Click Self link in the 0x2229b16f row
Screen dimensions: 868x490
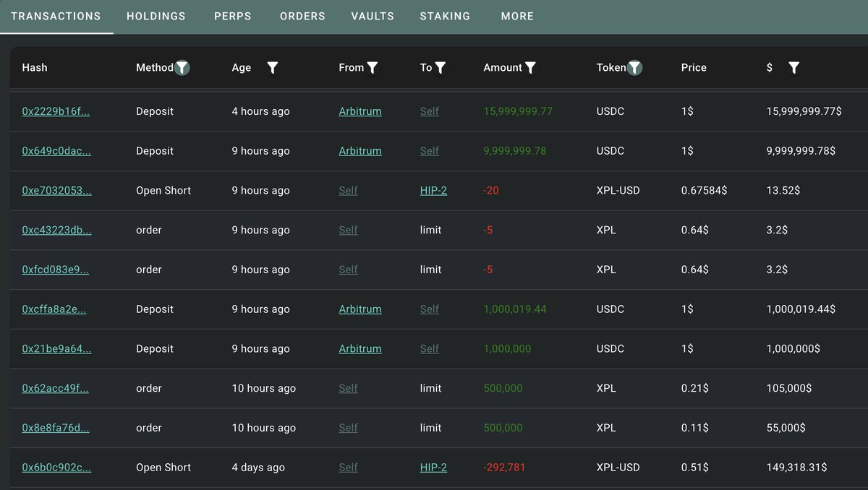[x=430, y=111]
